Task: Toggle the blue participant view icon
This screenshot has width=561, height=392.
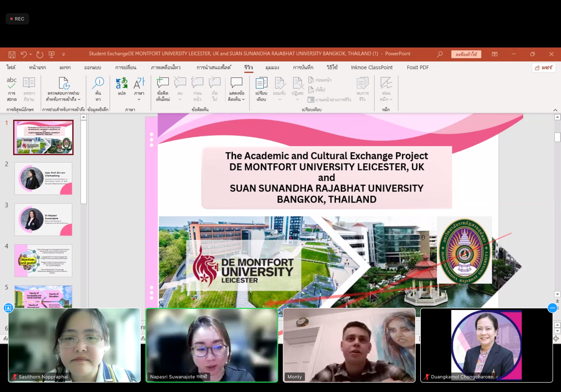Action: pos(8,308)
